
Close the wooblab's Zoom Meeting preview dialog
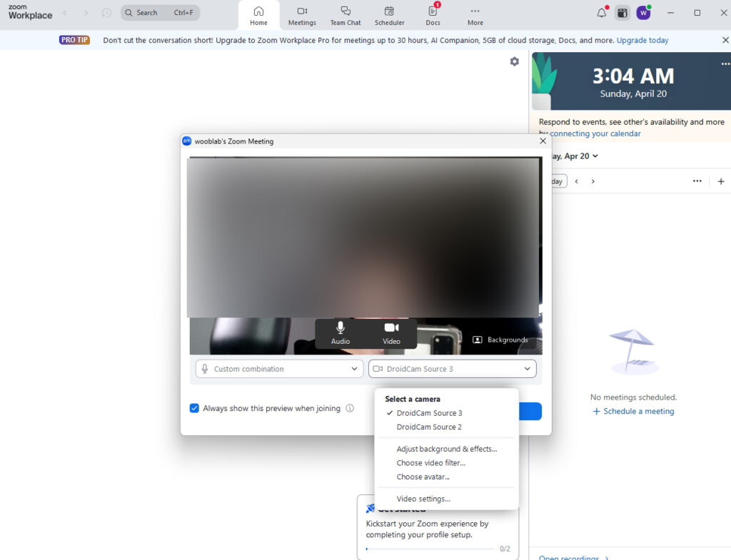[x=543, y=141]
